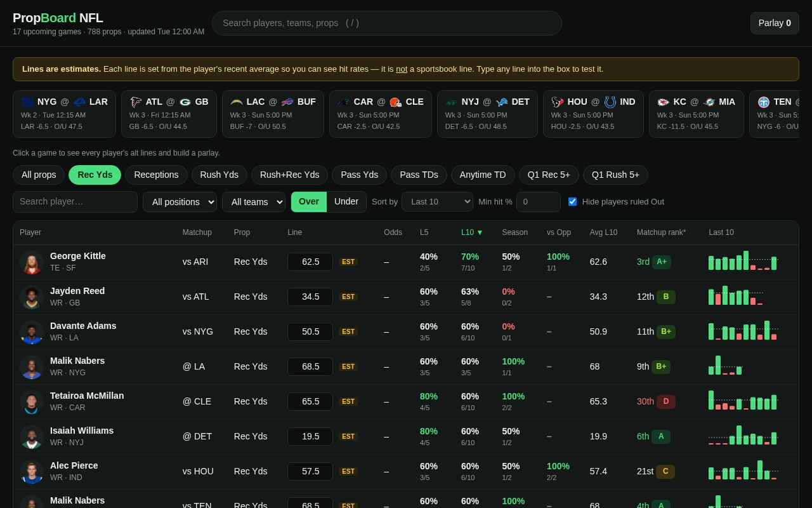The height and width of the screenshot is (508, 812).
Task: Open the HOU @ IND game card
Action: coord(593,114)
